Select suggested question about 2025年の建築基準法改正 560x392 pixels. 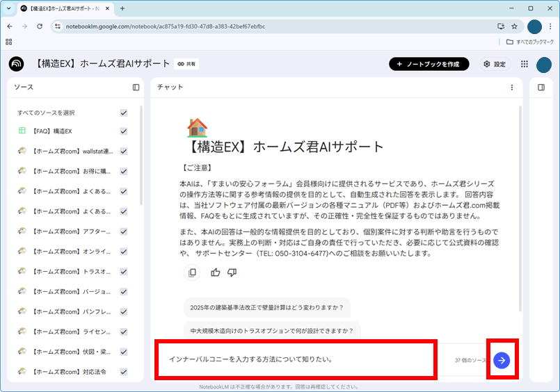[267, 307]
